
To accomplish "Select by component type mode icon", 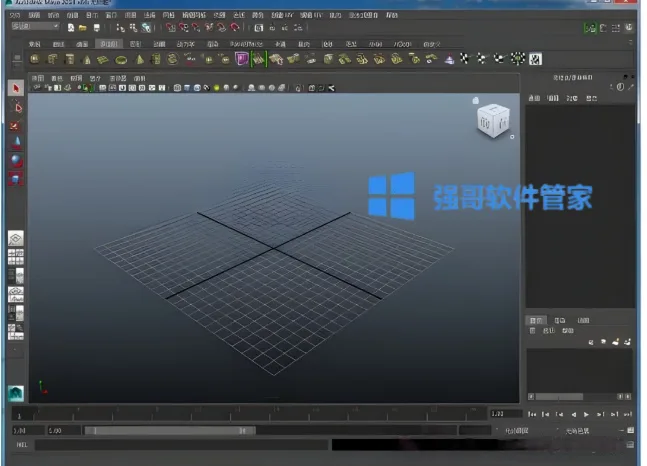I will point(146,28).
